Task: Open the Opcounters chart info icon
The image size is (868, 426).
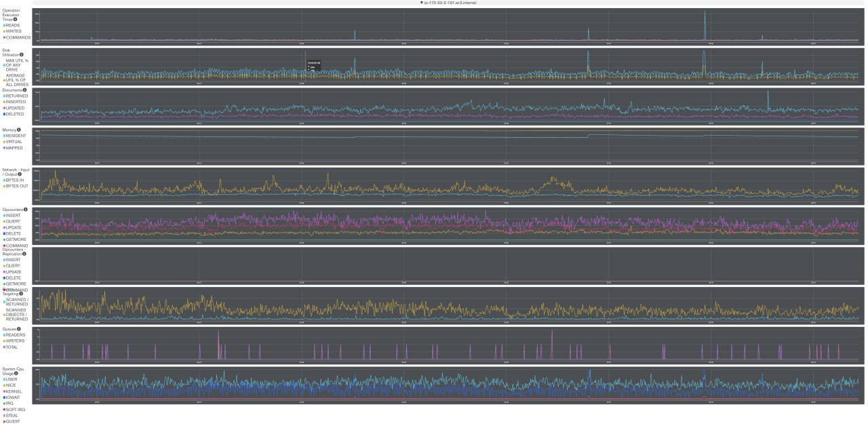Action: (24, 210)
